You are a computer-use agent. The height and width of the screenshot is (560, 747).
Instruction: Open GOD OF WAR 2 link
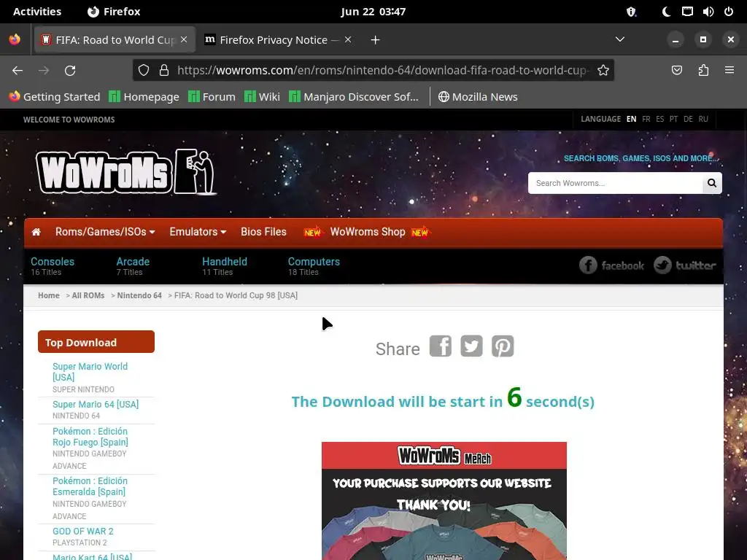click(x=83, y=532)
